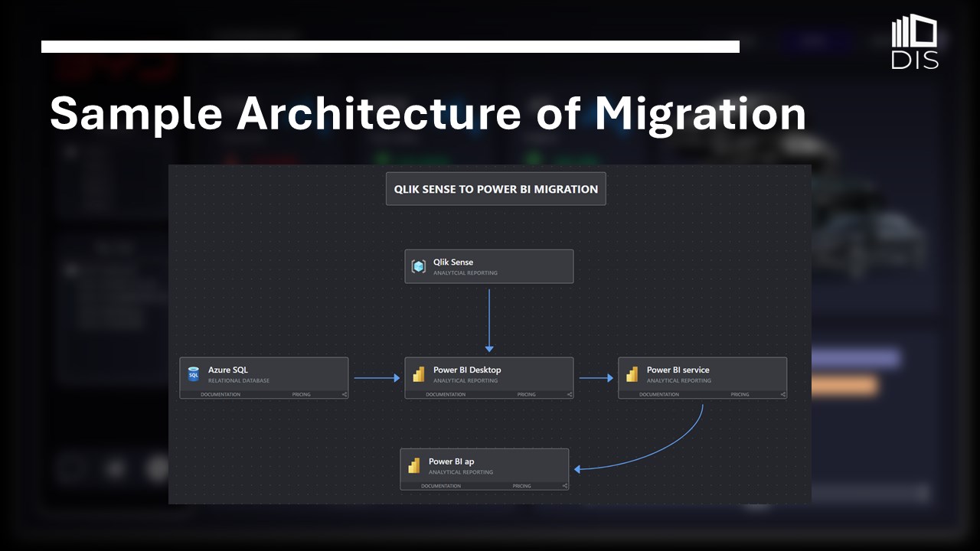Open Pricing link on Azure SQL node
980x551 pixels.
pos(301,395)
